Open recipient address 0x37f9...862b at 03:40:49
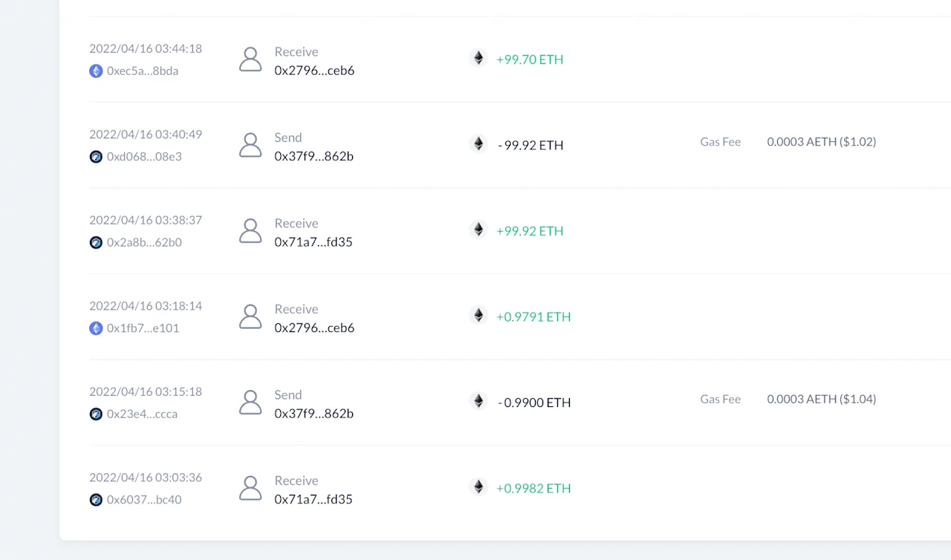 click(314, 157)
